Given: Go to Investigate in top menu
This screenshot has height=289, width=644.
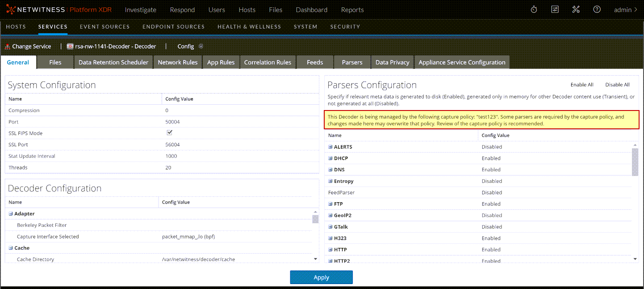Looking at the screenshot, I should pos(140,9).
